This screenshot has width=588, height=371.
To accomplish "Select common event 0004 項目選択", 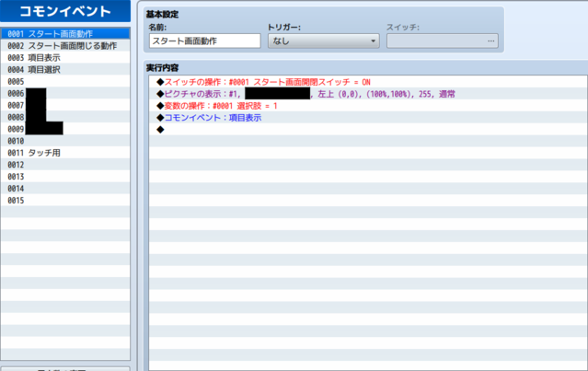I will point(65,69).
